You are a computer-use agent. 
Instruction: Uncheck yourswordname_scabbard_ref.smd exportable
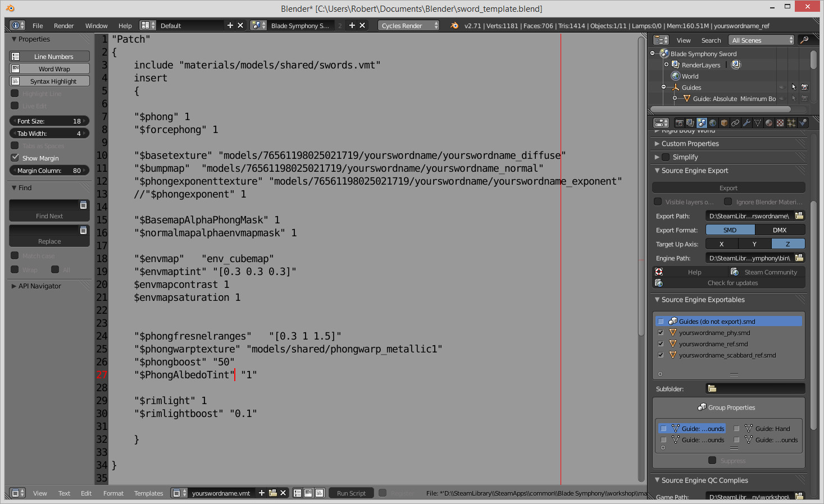[x=661, y=355]
